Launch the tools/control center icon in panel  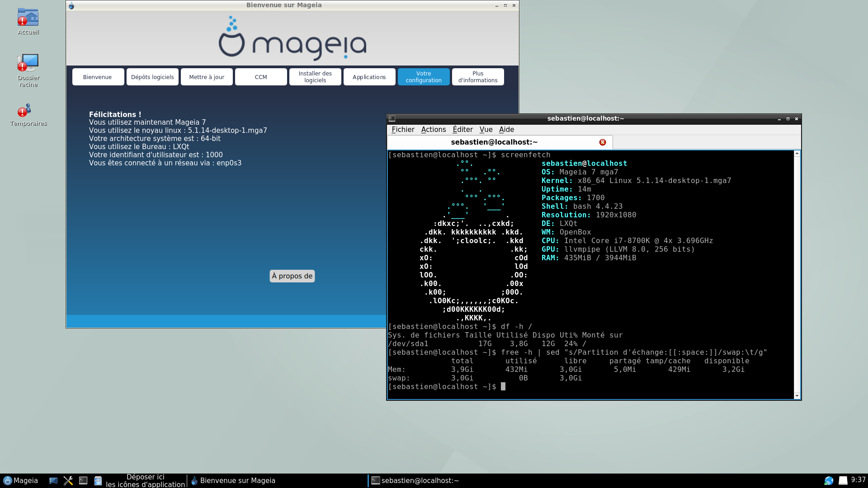coord(68,481)
